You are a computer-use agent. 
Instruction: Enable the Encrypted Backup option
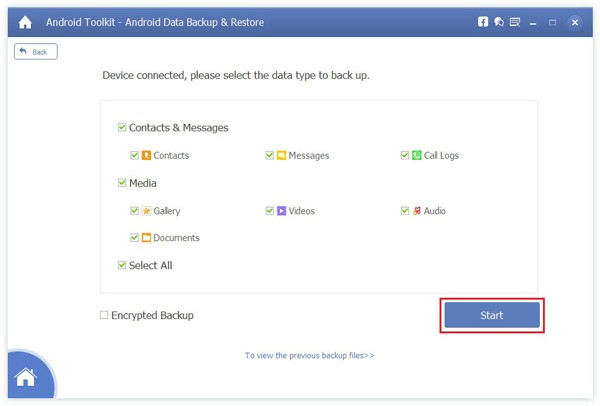(x=104, y=315)
